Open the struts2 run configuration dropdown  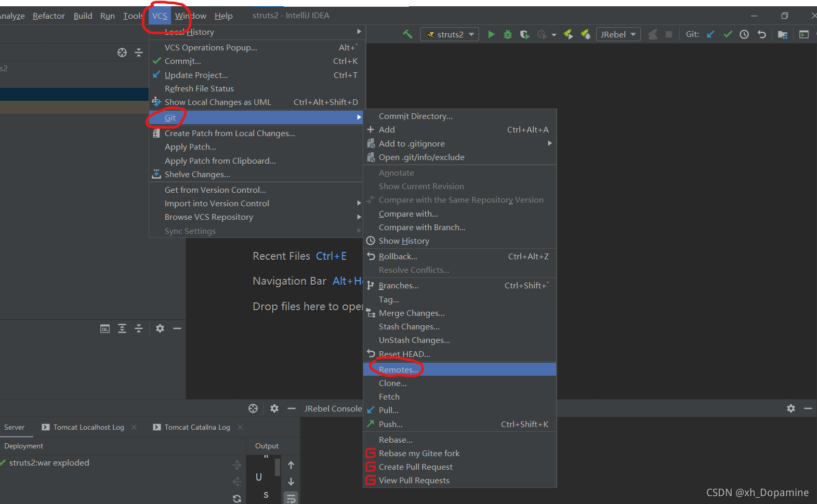tap(450, 34)
